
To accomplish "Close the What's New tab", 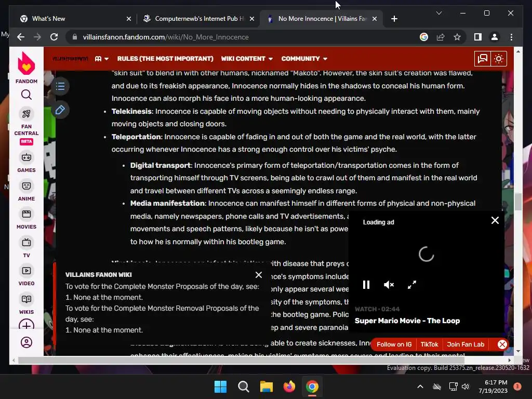I will point(129,19).
